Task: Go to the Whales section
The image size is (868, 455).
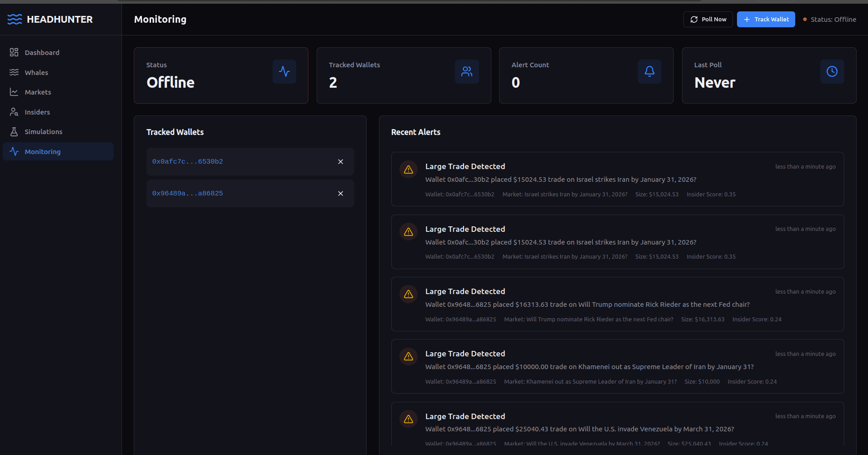Action: pos(36,73)
